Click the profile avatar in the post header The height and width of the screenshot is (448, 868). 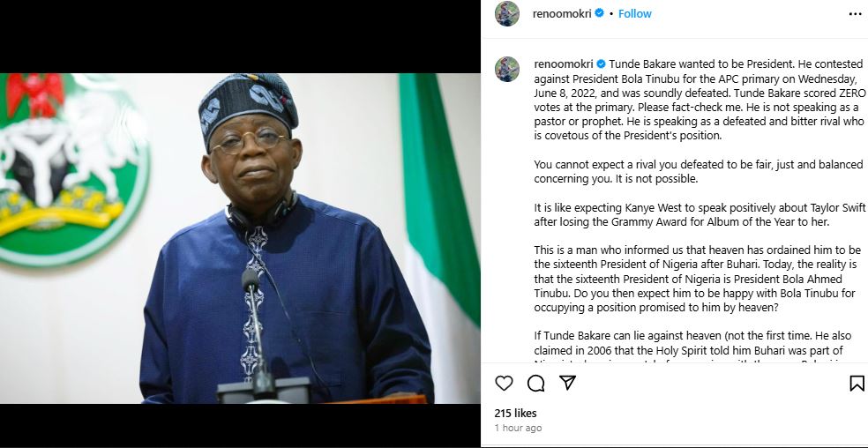click(x=507, y=14)
